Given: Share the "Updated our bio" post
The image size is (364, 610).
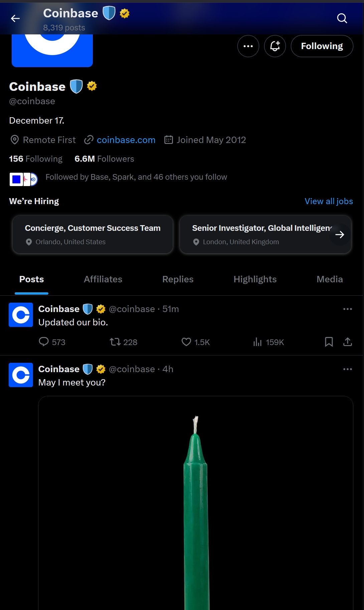Looking at the screenshot, I should [348, 342].
